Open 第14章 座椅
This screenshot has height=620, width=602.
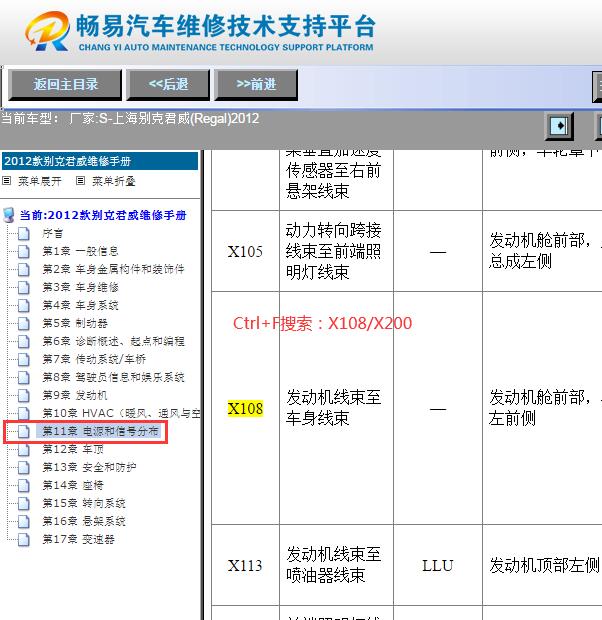[73, 485]
